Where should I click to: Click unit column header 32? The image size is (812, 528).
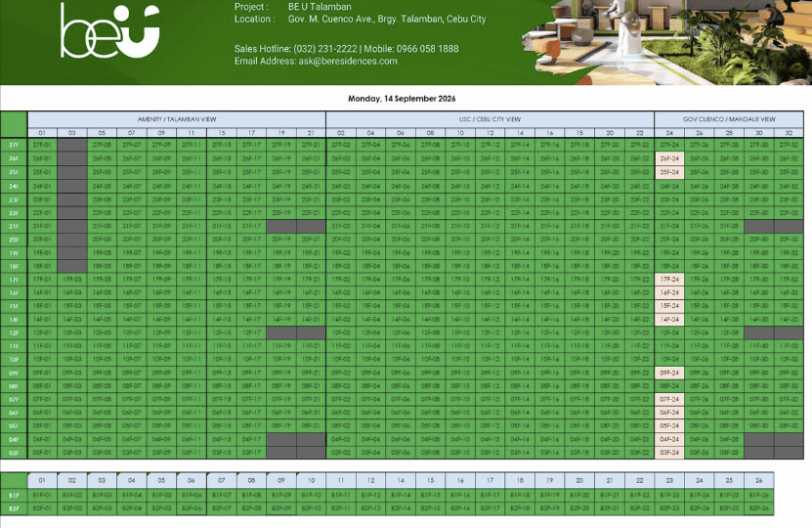[789, 133]
